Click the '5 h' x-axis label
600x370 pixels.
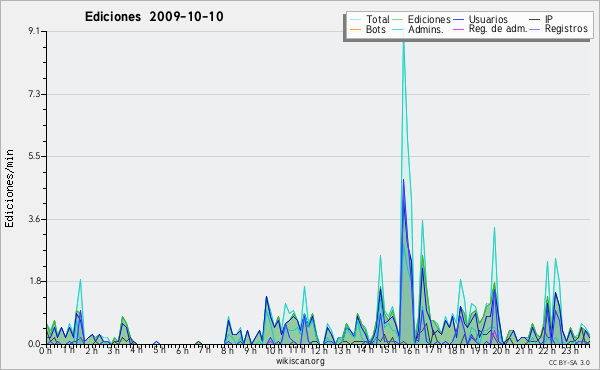[x=159, y=350]
